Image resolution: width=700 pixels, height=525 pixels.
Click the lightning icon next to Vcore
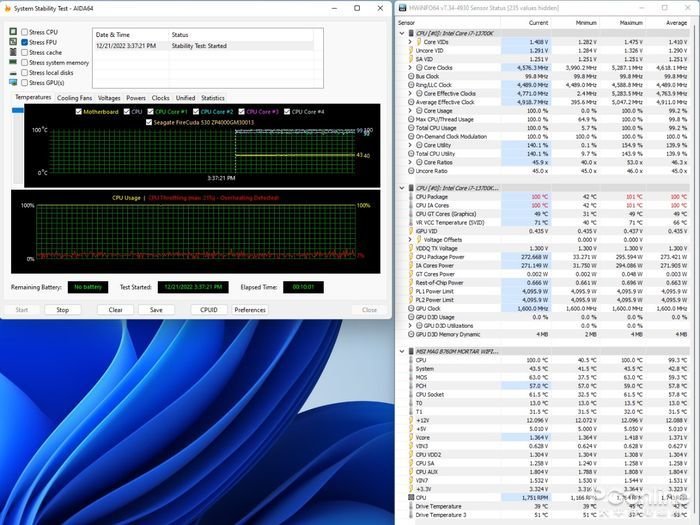[x=410, y=437]
